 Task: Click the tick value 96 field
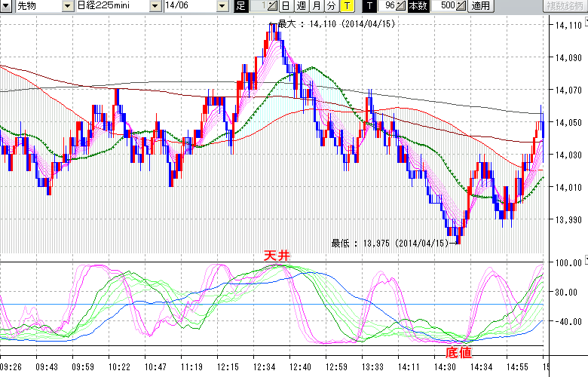coord(388,6)
